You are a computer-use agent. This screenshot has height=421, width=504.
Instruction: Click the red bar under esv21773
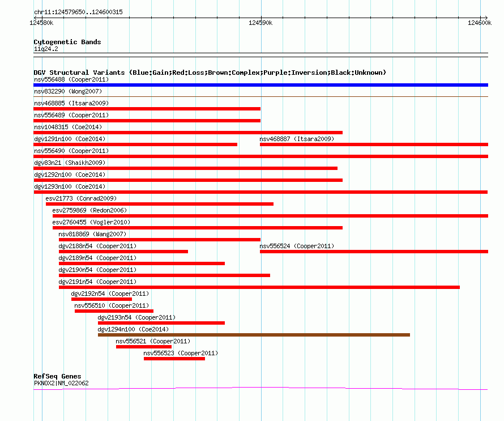click(x=160, y=204)
